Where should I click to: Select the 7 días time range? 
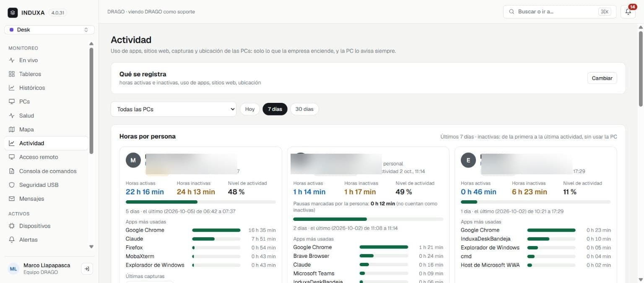[x=275, y=109]
